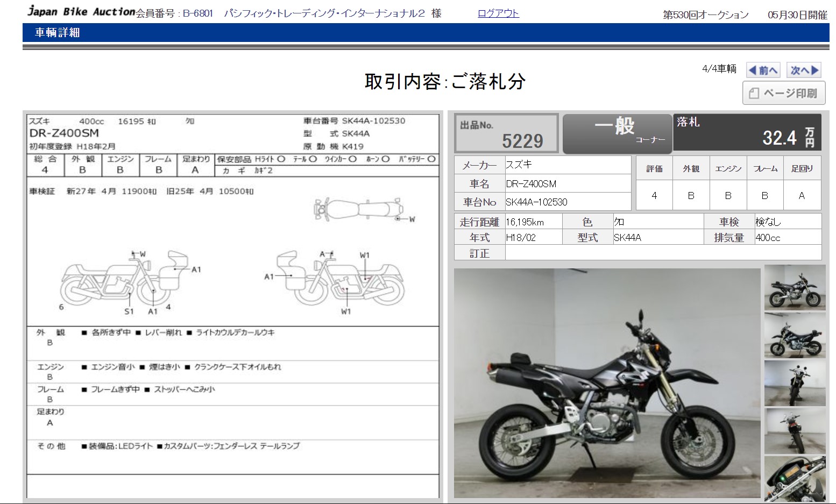Image resolution: width=836 pixels, height=504 pixels.
Task: Select the winning bid 32.4 万円
Action: coord(789,138)
